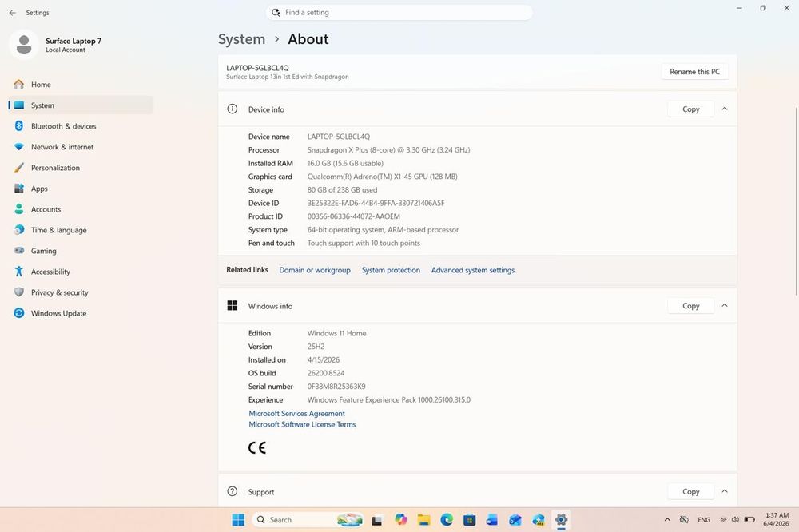This screenshot has height=532, width=799.
Task: Click the Settings gear on the taskbar
Action: [561, 520]
